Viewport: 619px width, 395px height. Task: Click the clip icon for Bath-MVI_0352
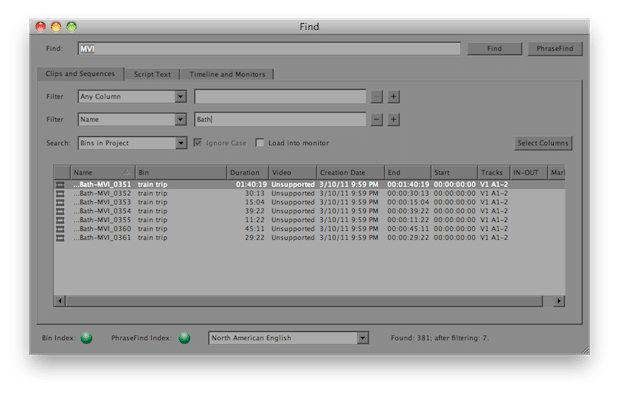60,193
